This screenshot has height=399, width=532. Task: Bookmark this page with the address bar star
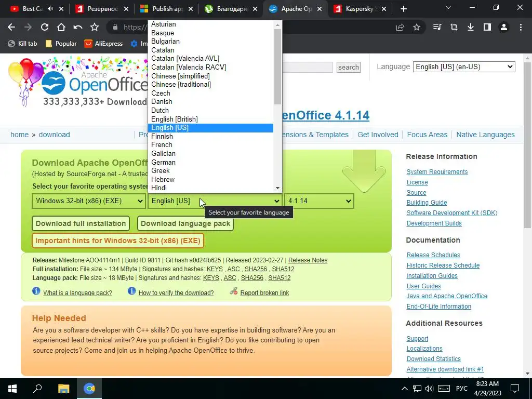point(417,27)
